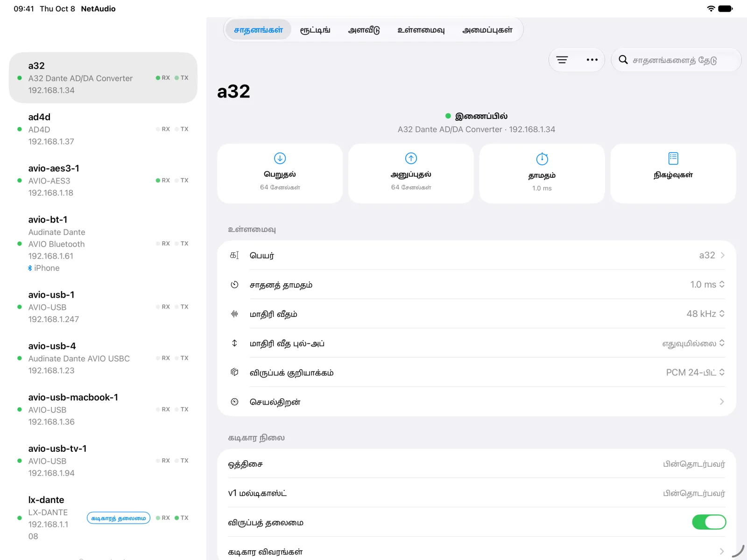747x560 pixels.
Task: Select the ad4d device in sidebar
Action: pos(103,129)
